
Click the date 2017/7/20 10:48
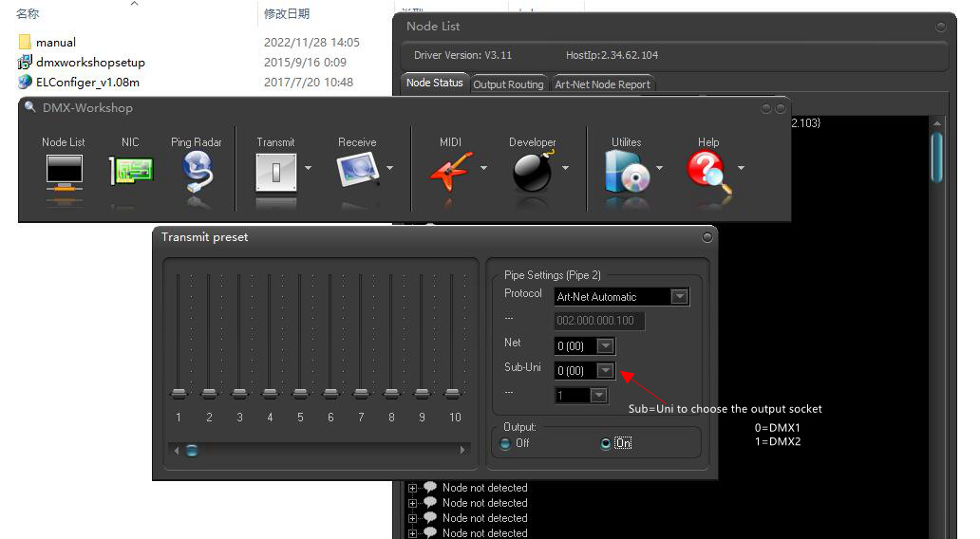point(309,83)
